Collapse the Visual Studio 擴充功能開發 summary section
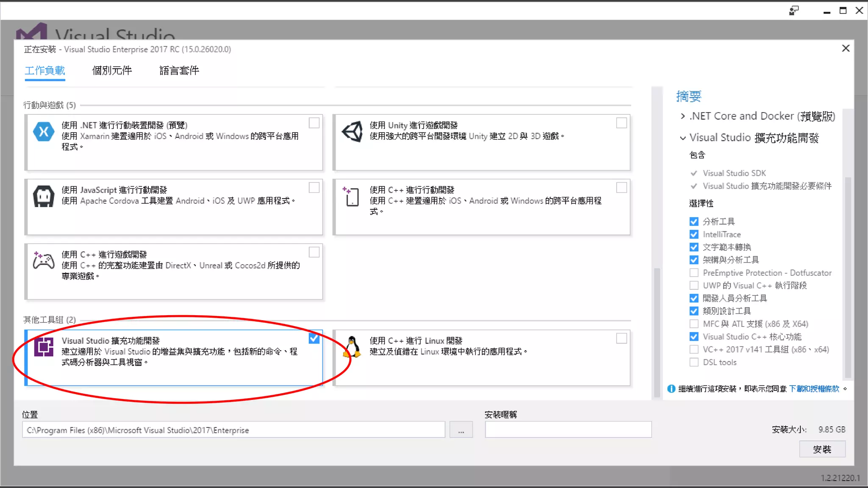The width and height of the screenshot is (868, 488). [682, 138]
